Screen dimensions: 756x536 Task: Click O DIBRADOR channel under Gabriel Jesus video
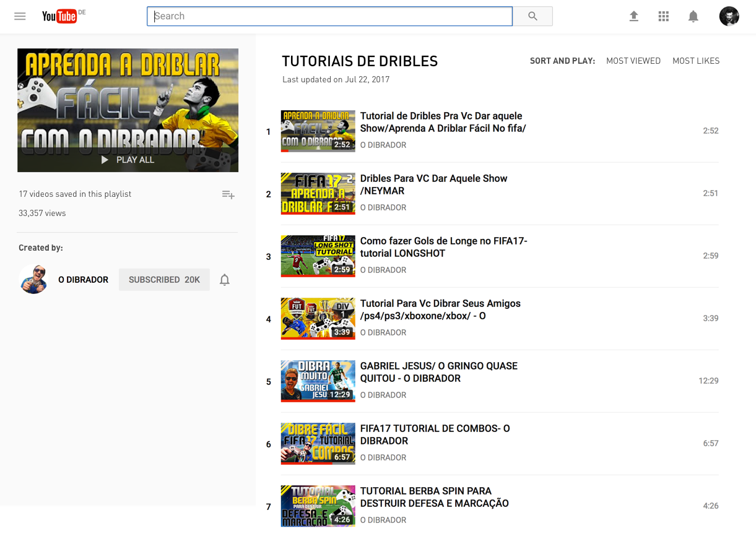point(383,395)
